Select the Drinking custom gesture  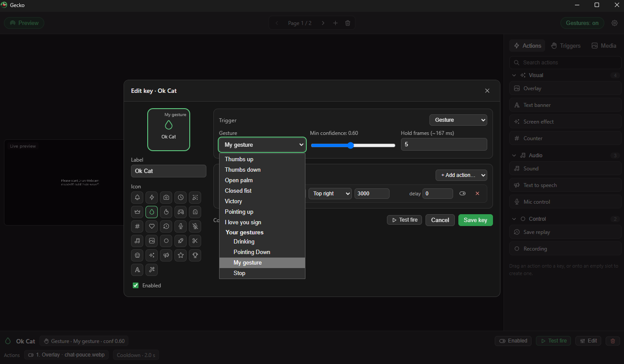click(262, 242)
